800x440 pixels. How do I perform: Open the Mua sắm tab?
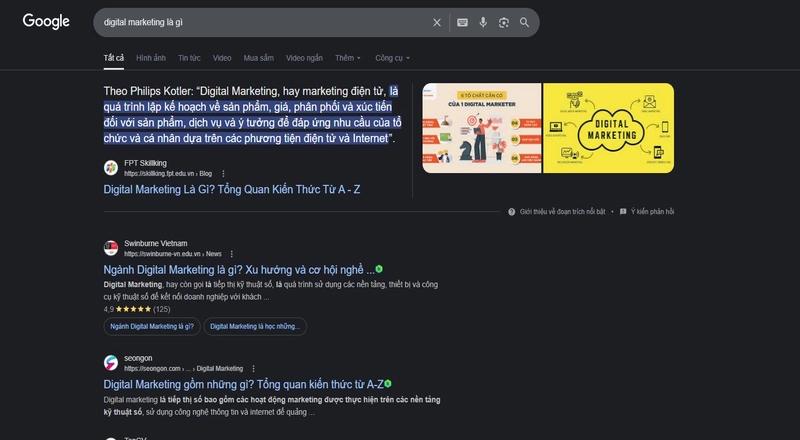[x=259, y=58]
